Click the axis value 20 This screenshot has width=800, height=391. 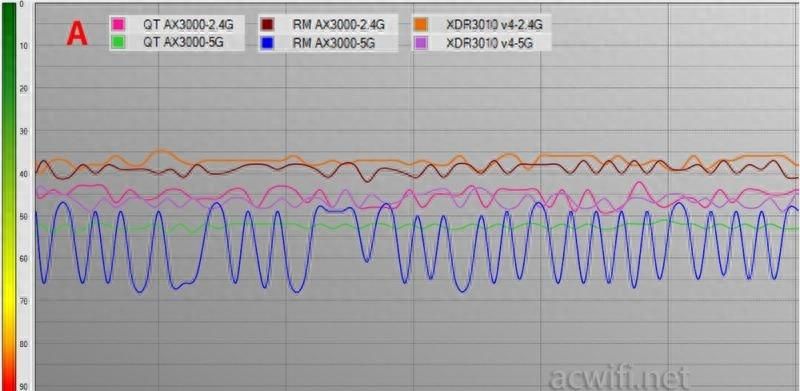pos(22,88)
